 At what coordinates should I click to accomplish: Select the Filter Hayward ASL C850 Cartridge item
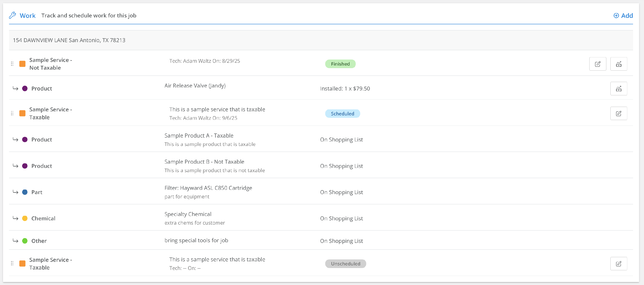[x=208, y=188]
